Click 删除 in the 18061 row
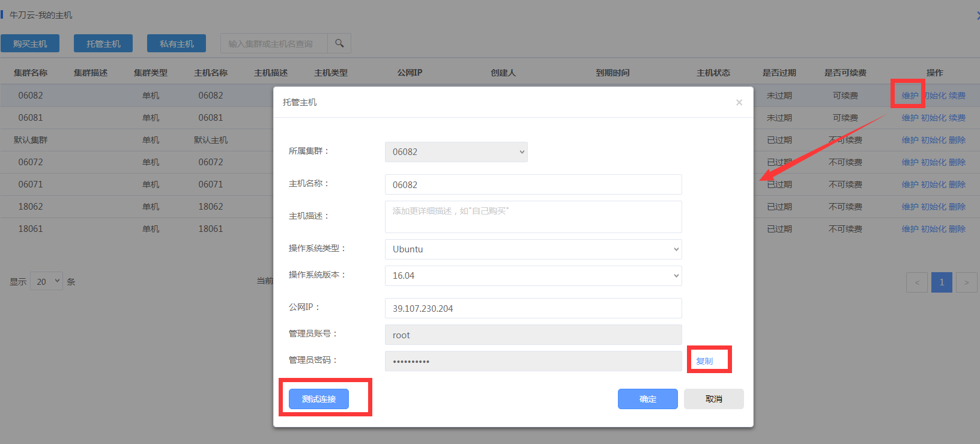The height and width of the screenshot is (444, 980). tap(957, 229)
